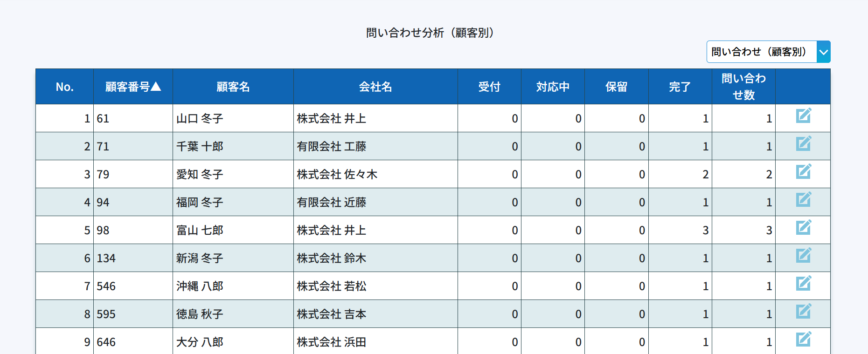Open edit icon for 千葉 十郎 row
The image size is (868, 354).
(x=803, y=143)
